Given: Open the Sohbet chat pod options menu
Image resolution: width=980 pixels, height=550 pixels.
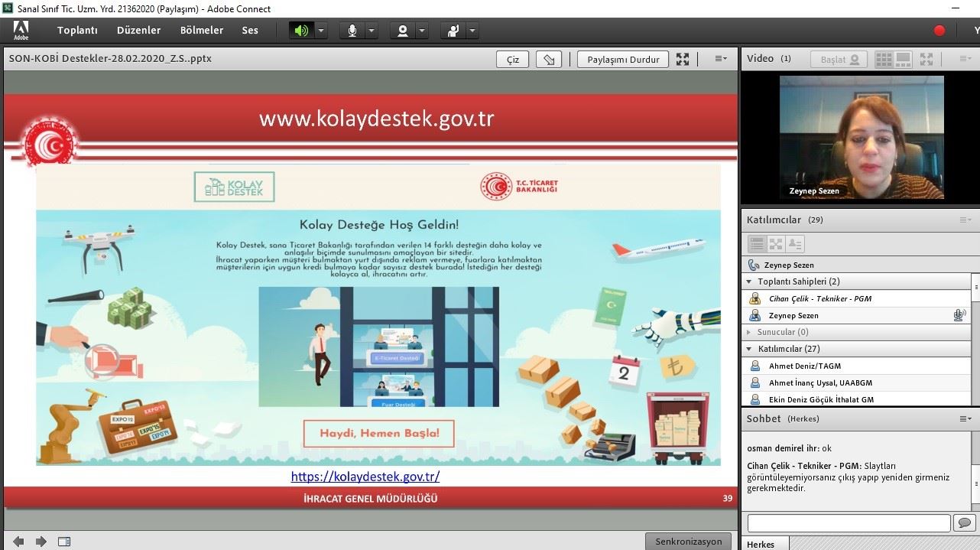Looking at the screenshot, I should coord(966,419).
